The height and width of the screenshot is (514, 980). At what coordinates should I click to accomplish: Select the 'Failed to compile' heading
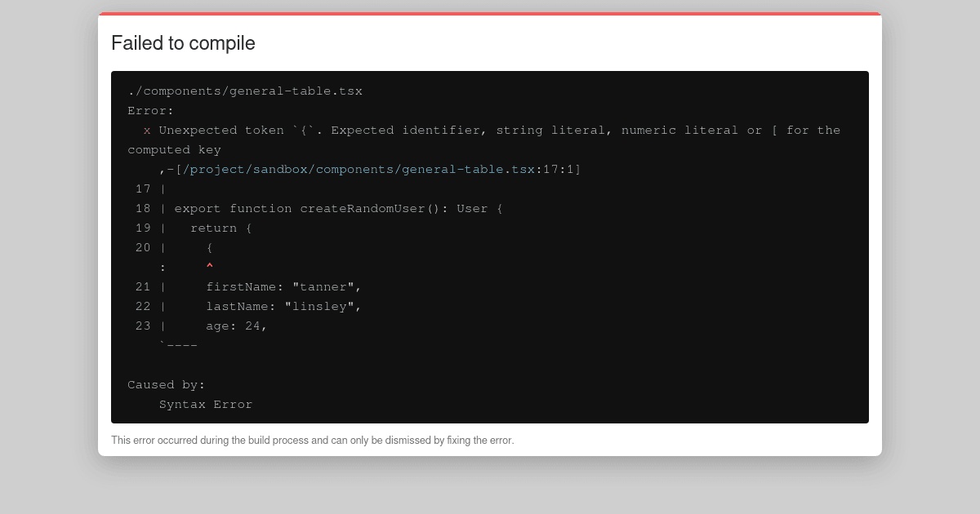pos(183,43)
